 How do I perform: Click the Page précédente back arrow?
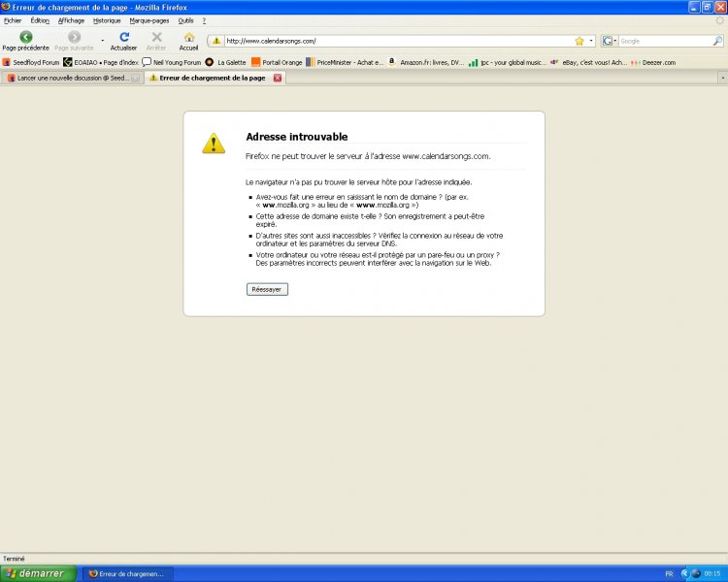(25, 38)
